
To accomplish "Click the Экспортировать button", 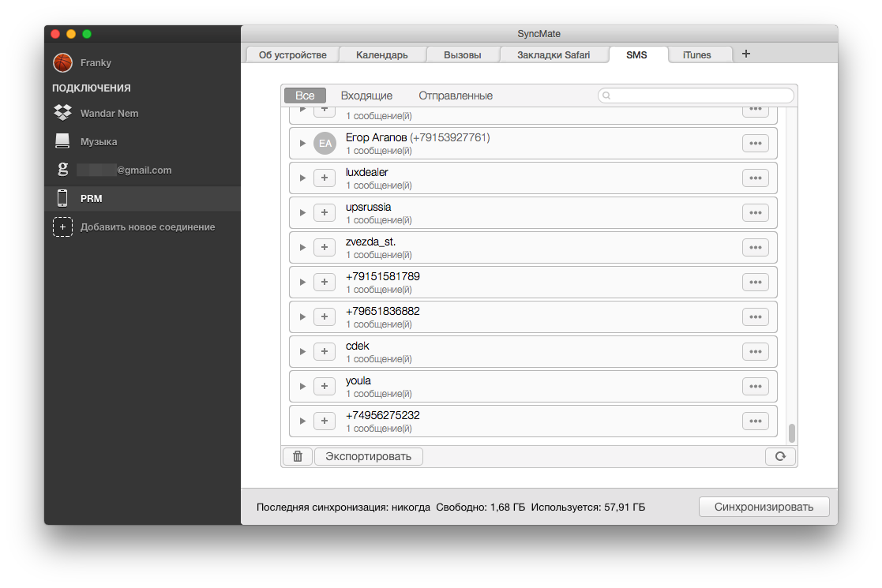I will point(368,456).
